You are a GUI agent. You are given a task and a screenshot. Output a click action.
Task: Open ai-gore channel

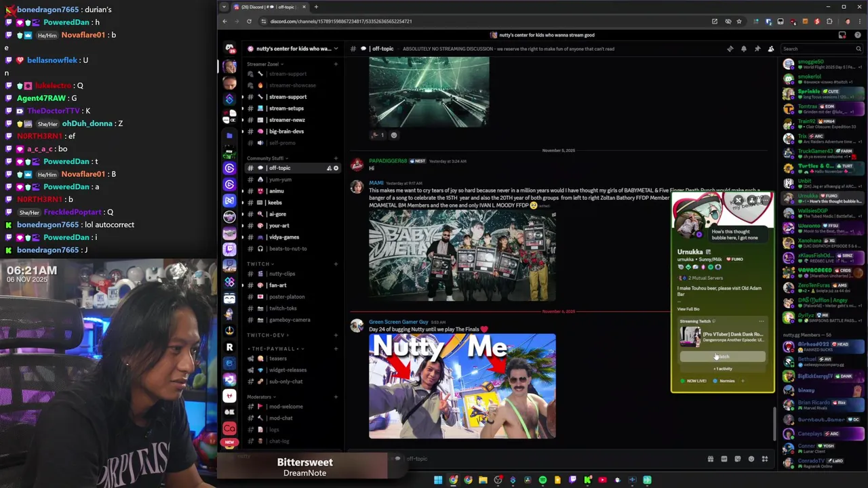[292, 214]
